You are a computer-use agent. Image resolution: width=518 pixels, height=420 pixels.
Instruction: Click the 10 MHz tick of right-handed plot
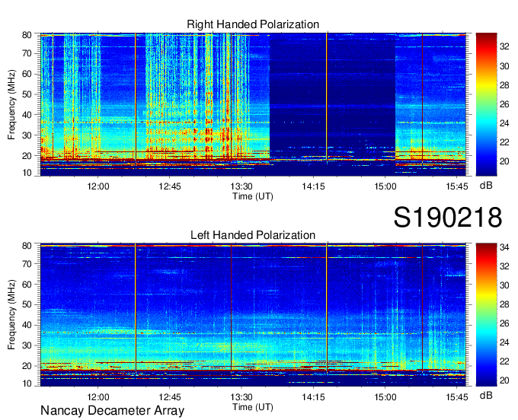tap(27, 173)
